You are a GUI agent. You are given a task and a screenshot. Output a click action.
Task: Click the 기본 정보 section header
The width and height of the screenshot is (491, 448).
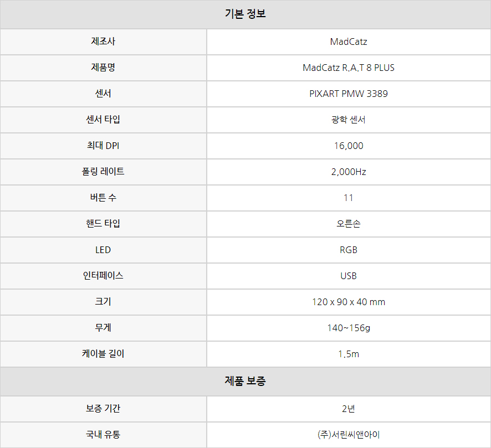(x=245, y=14)
